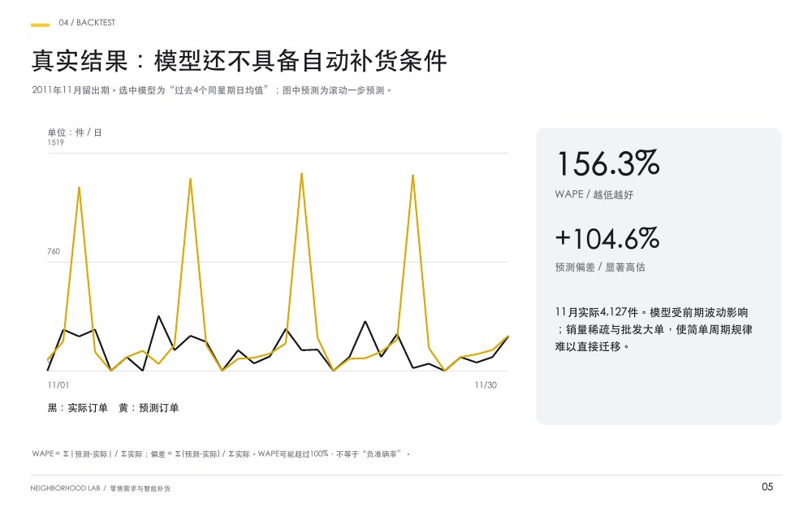Select the +104.6% bias figure

pyautogui.click(x=607, y=238)
